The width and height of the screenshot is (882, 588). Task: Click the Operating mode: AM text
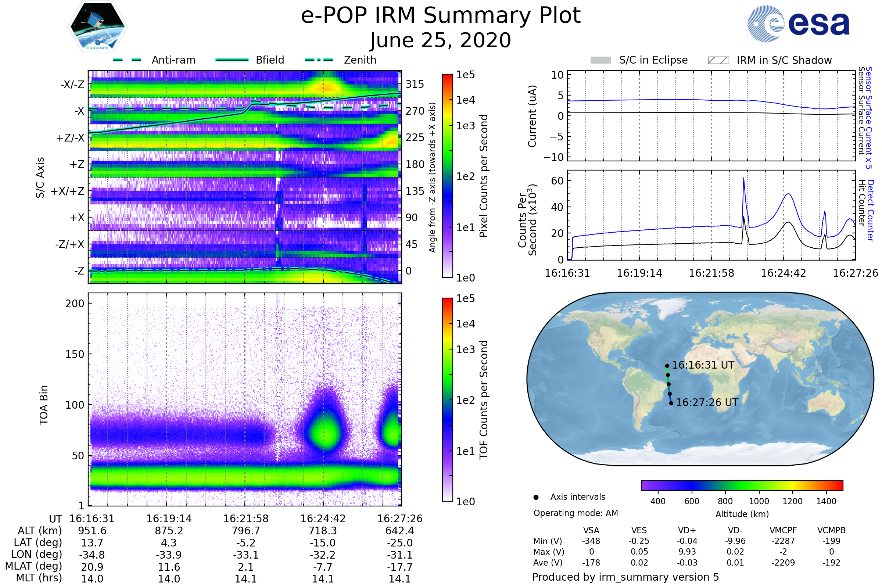pyautogui.click(x=576, y=513)
